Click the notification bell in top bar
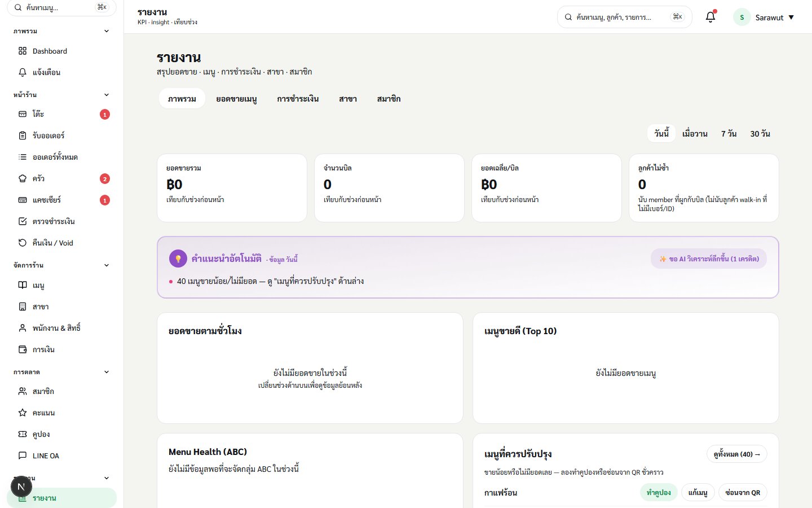 click(710, 17)
